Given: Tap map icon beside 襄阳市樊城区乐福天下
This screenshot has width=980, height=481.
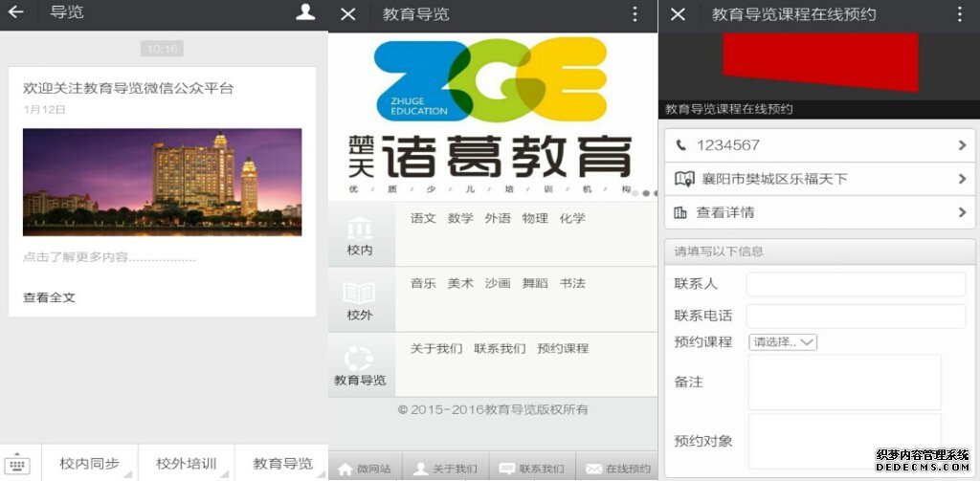Looking at the screenshot, I should pyautogui.click(x=683, y=179).
